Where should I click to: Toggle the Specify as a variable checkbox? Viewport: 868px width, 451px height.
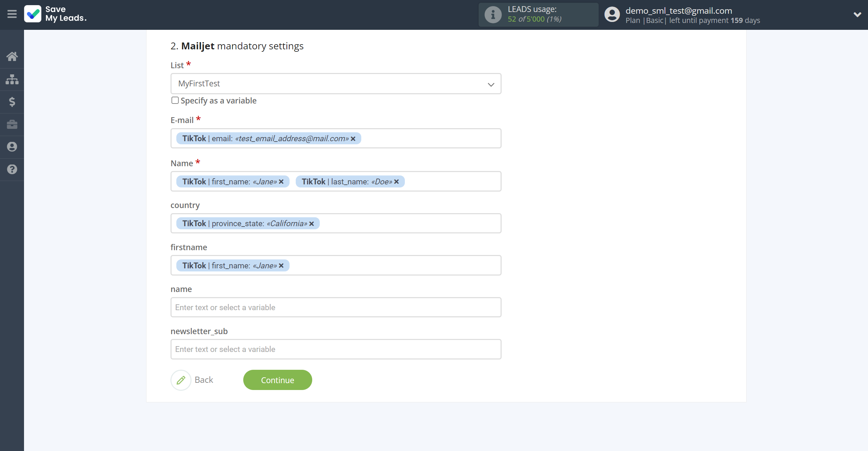coord(175,100)
